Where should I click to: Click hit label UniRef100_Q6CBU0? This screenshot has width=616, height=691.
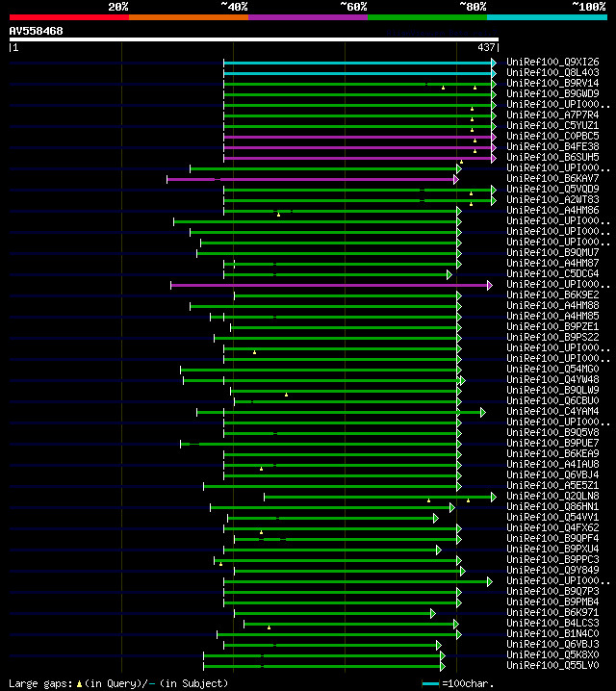pyautogui.click(x=552, y=400)
